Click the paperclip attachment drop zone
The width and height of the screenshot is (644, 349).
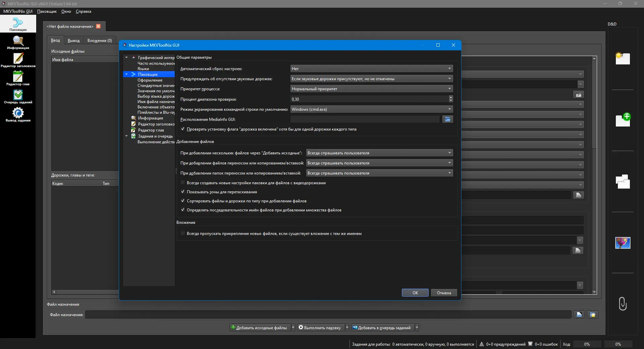coord(623,303)
